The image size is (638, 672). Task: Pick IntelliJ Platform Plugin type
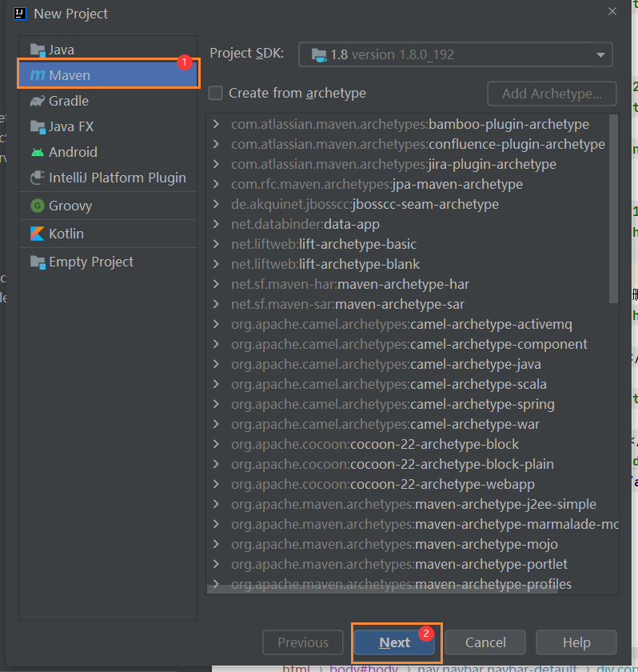click(x=108, y=178)
